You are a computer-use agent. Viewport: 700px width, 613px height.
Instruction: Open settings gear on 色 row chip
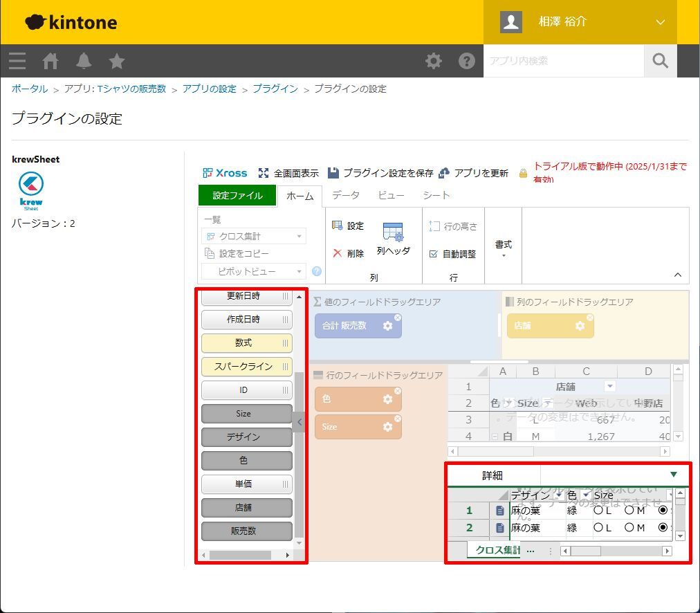(387, 399)
